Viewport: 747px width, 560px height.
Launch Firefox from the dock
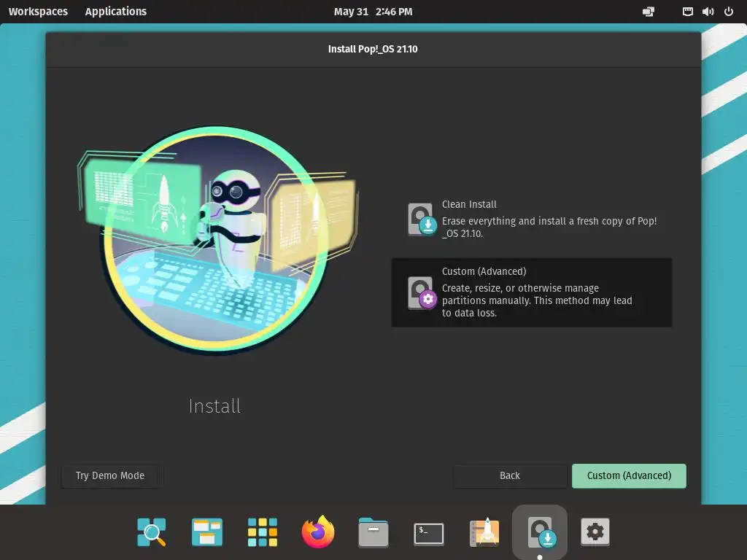pos(318,532)
